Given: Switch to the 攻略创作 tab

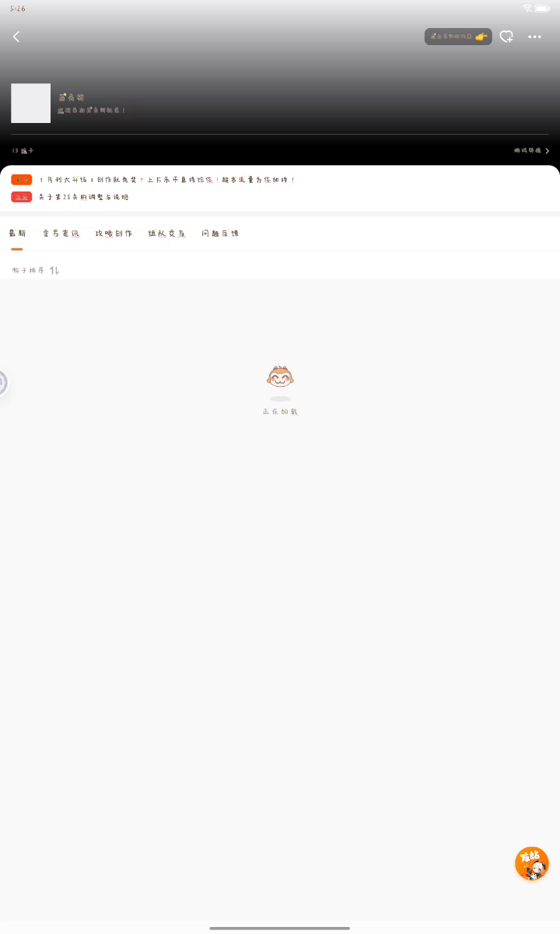Looking at the screenshot, I should pos(114,233).
